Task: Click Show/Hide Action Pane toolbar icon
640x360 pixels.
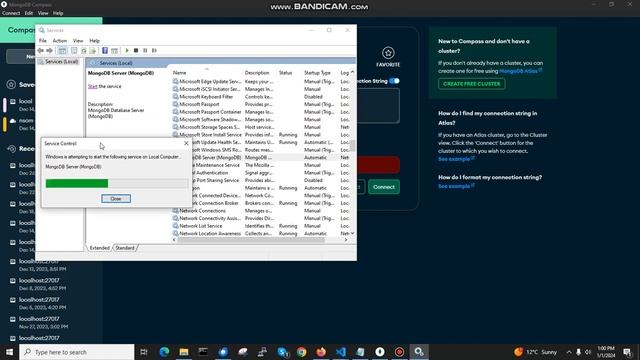Action: (114, 51)
